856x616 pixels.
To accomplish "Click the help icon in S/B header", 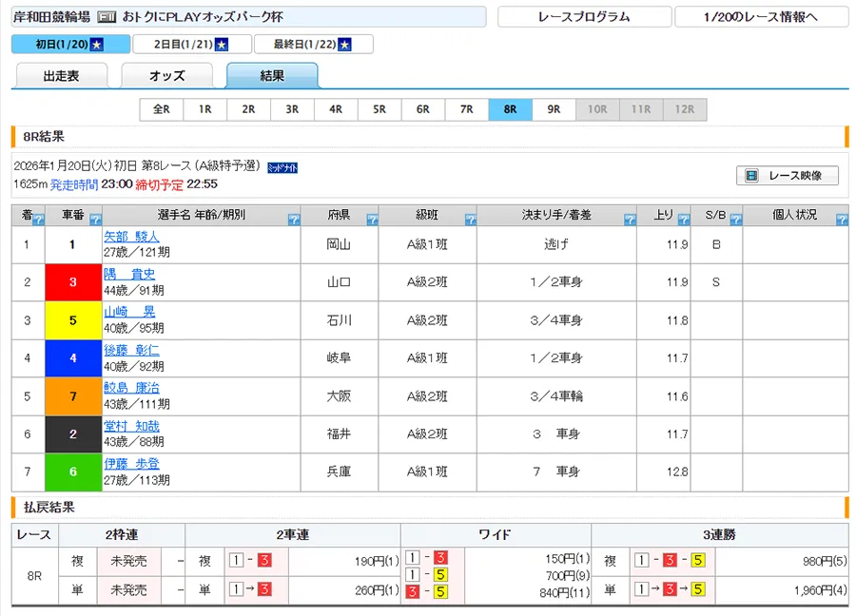I will pos(735,220).
